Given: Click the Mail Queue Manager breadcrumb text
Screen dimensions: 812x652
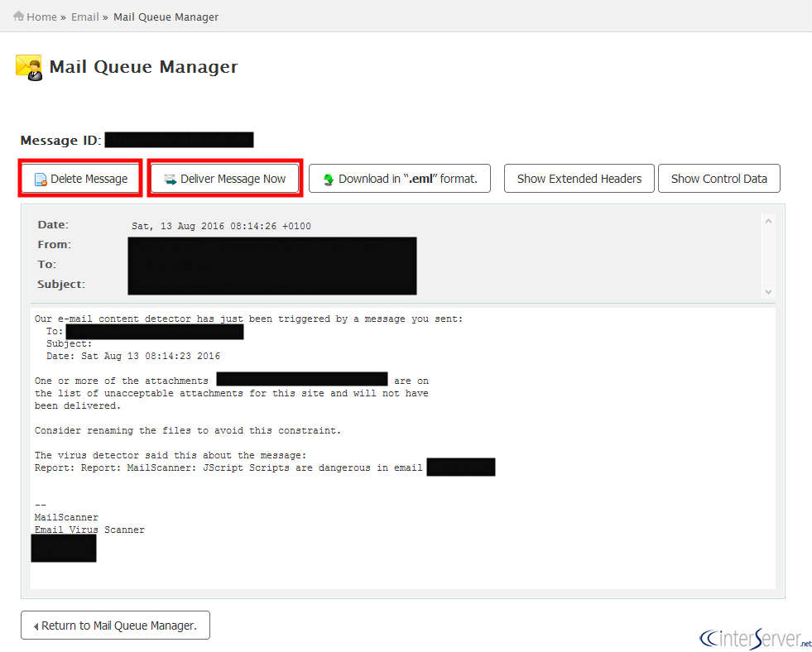Looking at the screenshot, I should tap(166, 17).
